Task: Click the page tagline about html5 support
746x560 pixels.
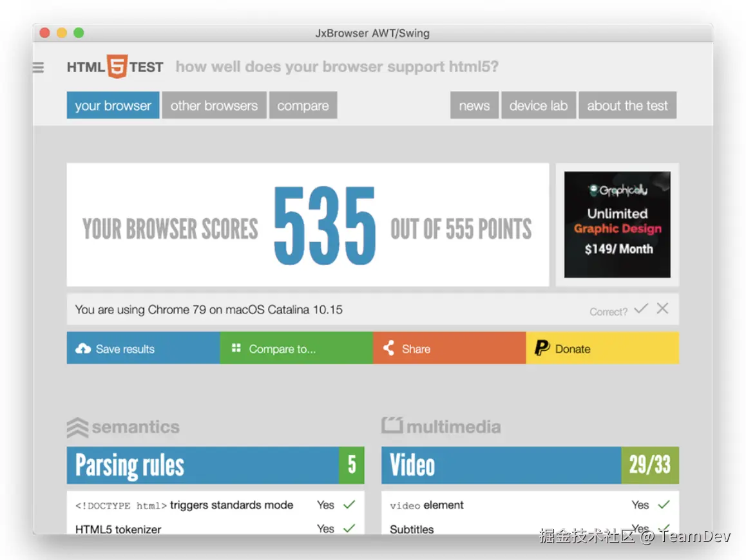Action: (337, 66)
